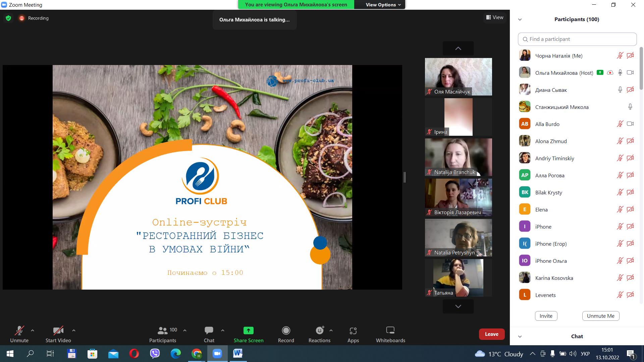644x362 pixels.
Task: Expand audio options arrow next to Unmute
Action: (33, 330)
